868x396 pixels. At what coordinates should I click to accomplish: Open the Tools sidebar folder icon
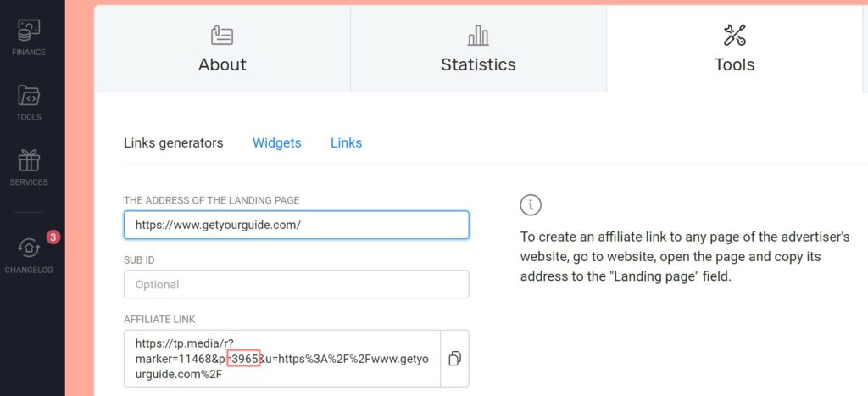(x=29, y=95)
